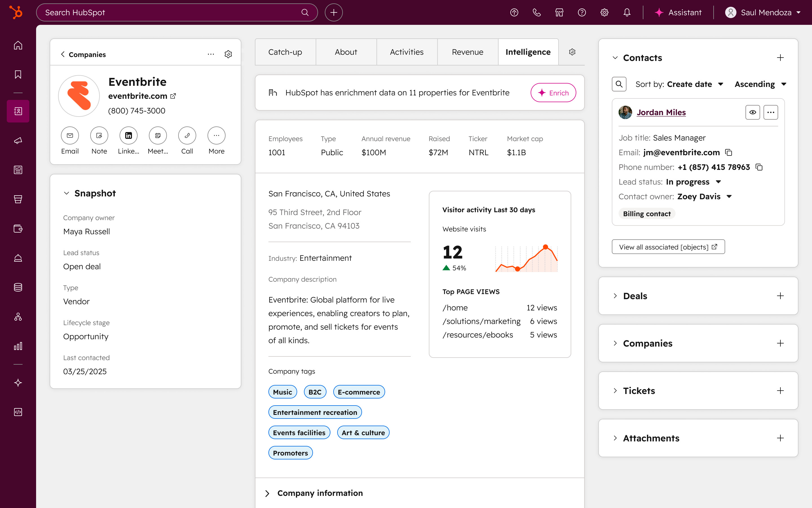The image size is (812, 508).
Task: Open the Reporting bar chart icon
Action: coord(18,346)
